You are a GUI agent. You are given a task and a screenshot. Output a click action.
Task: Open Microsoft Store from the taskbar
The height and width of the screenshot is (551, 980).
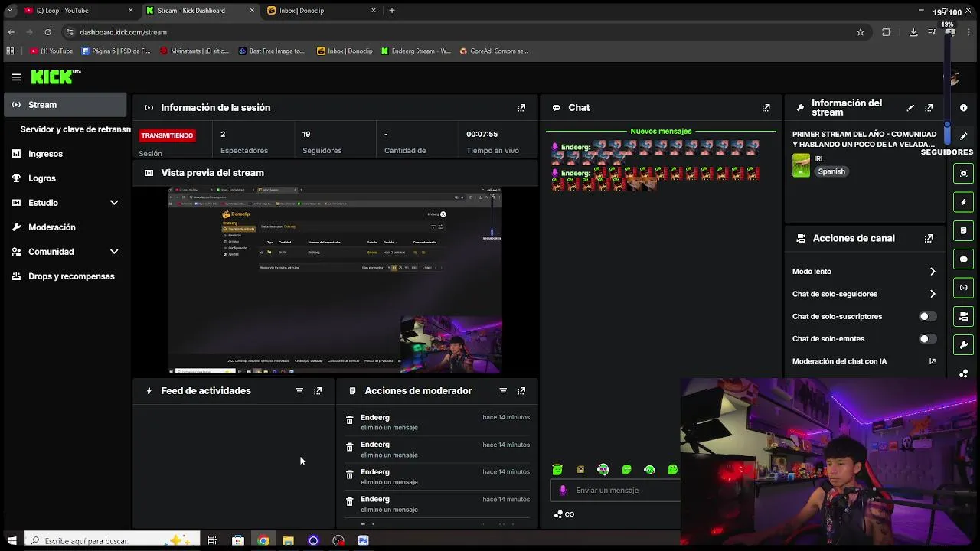click(x=238, y=540)
